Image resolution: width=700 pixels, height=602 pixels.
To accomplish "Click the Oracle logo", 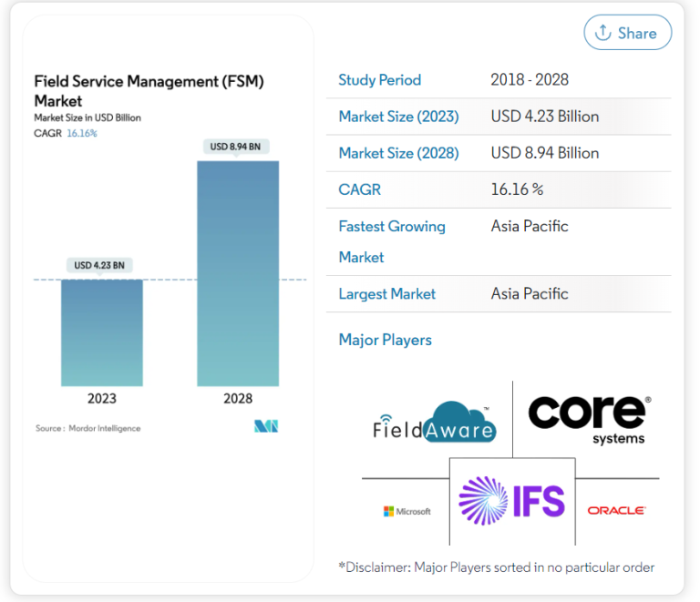I will pyautogui.click(x=616, y=511).
